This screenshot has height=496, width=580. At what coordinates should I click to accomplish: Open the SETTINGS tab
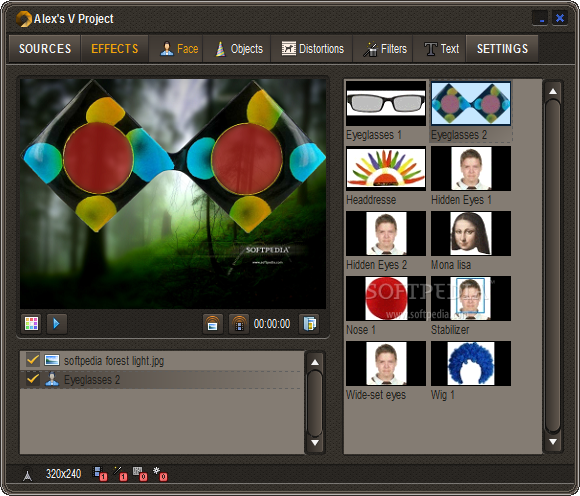tap(502, 48)
